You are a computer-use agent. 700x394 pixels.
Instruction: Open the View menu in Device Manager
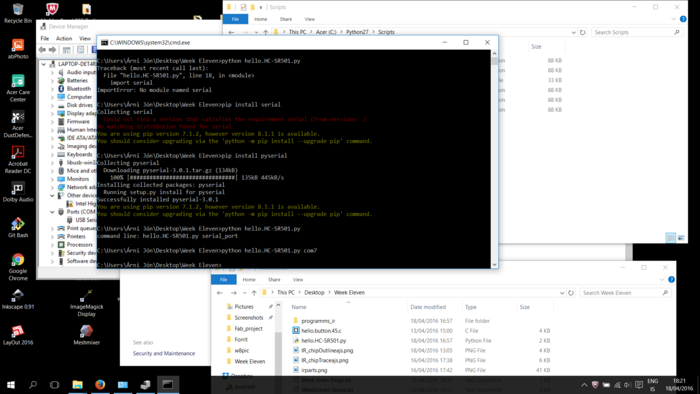[x=85, y=38]
